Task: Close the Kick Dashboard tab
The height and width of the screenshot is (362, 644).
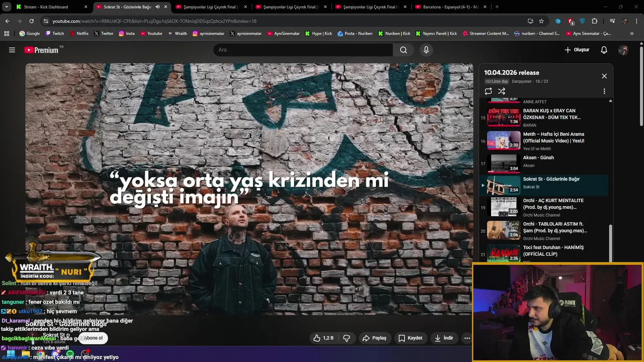Action: coord(86,7)
